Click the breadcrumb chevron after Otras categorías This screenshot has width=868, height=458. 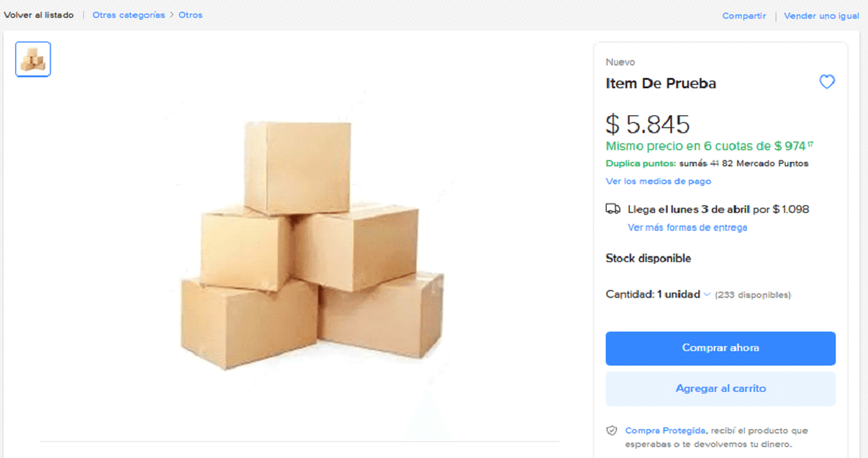tap(171, 15)
